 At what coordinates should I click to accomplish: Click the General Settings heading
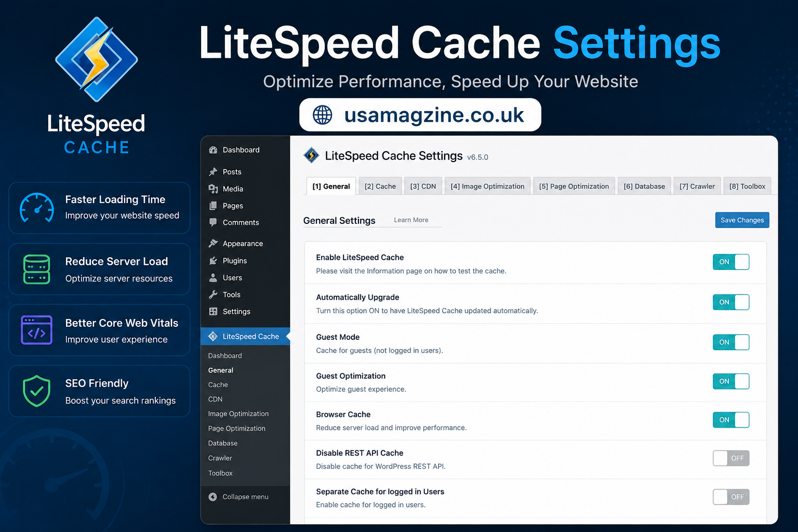click(339, 221)
